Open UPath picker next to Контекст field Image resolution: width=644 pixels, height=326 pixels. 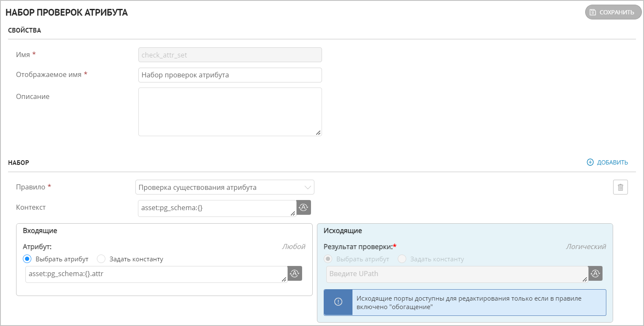coord(303,208)
